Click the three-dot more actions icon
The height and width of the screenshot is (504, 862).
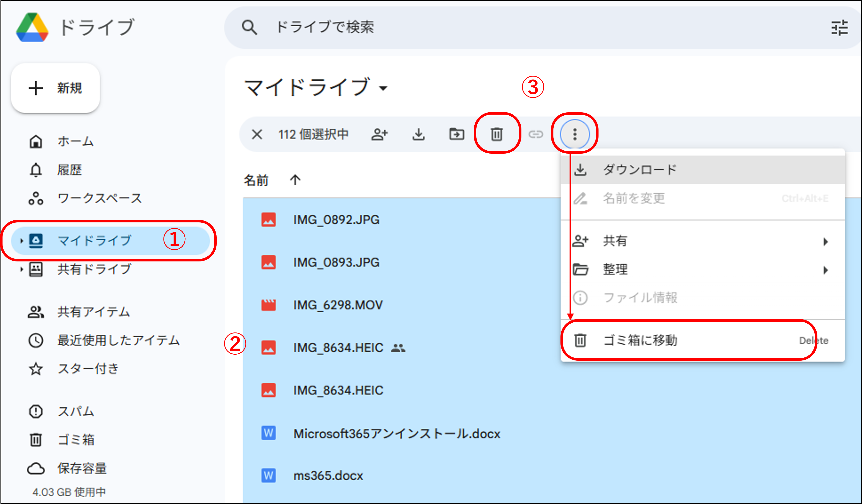coord(575,134)
